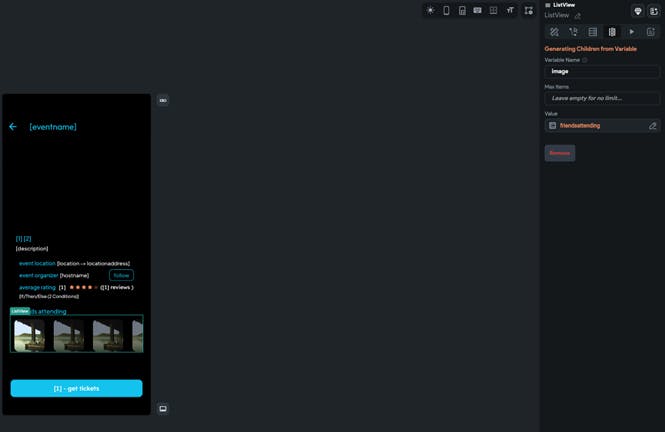Click the follow button in preview
Image resolution: width=665 pixels, height=432 pixels.
(x=121, y=276)
